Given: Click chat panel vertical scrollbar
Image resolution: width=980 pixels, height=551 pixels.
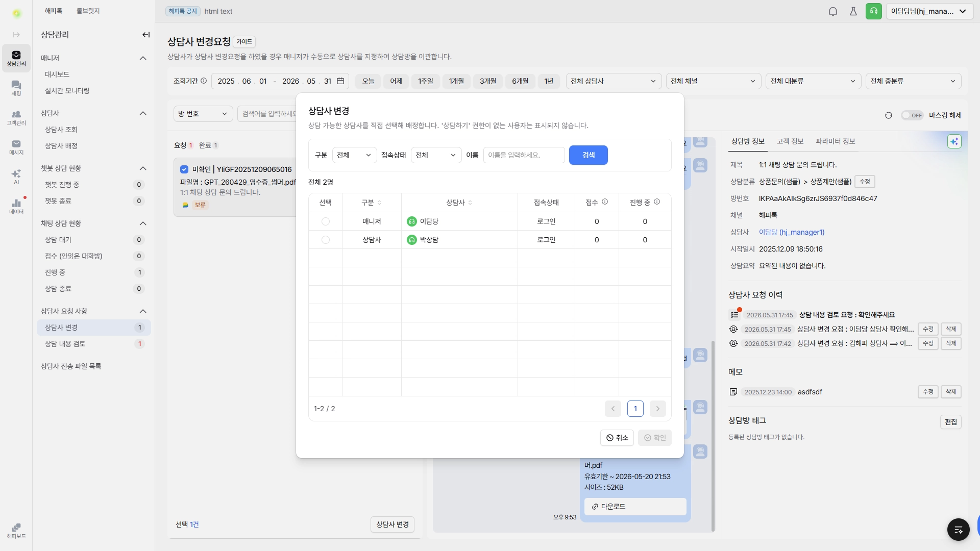Looking at the screenshot, I should [x=713, y=436].
